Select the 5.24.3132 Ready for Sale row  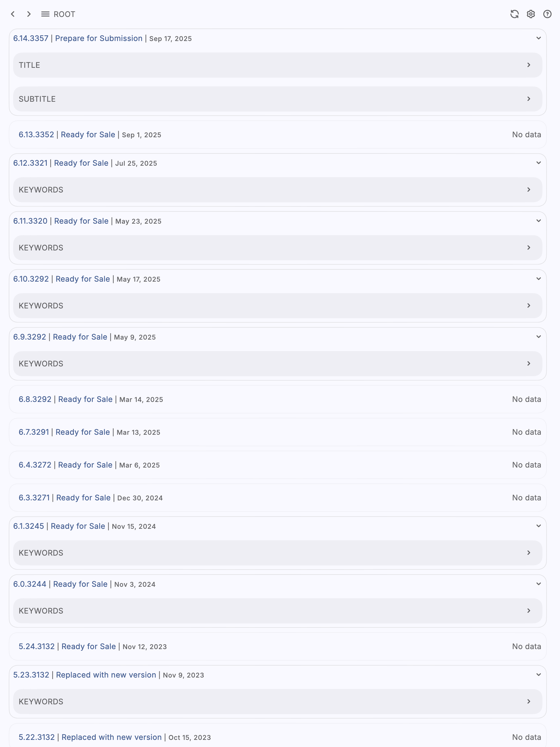[x=278, y=646]
